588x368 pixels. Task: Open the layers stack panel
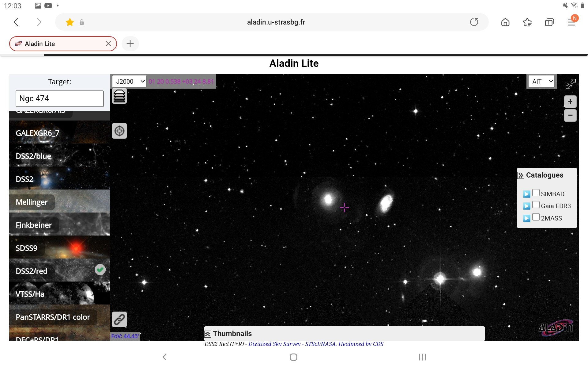(x=119, y=96)
